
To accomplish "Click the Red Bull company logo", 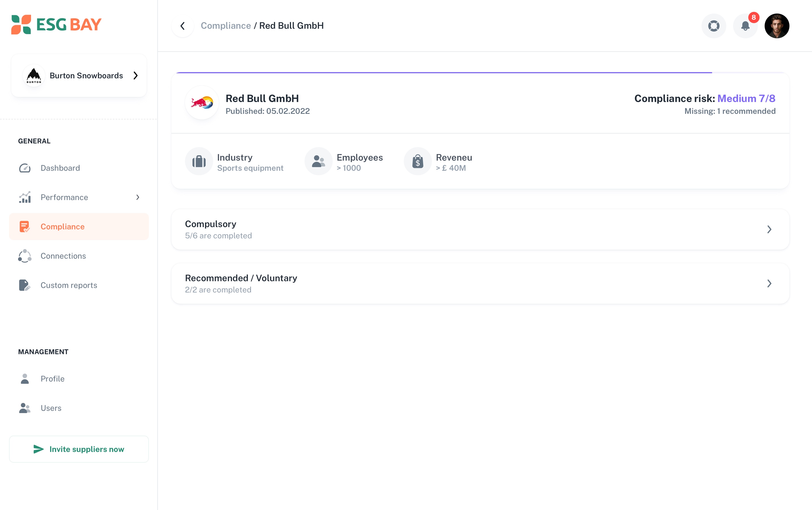I will (202, 103).
